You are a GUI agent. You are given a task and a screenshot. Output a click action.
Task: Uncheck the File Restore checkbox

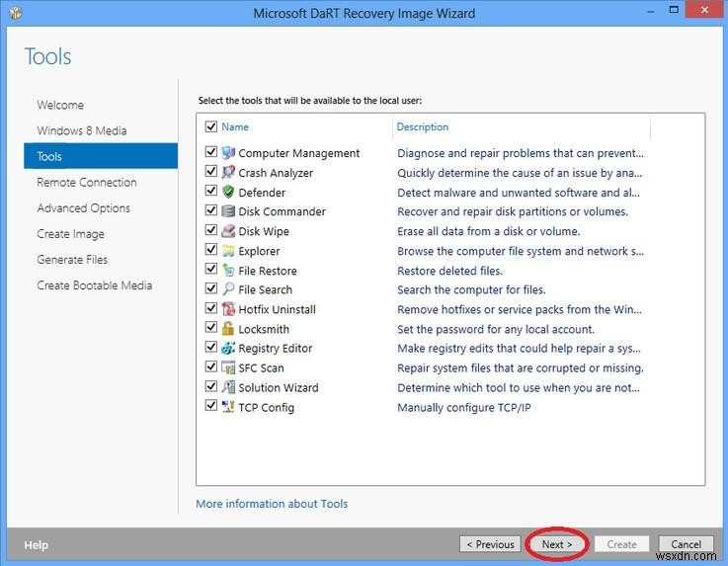coord(210,269)
